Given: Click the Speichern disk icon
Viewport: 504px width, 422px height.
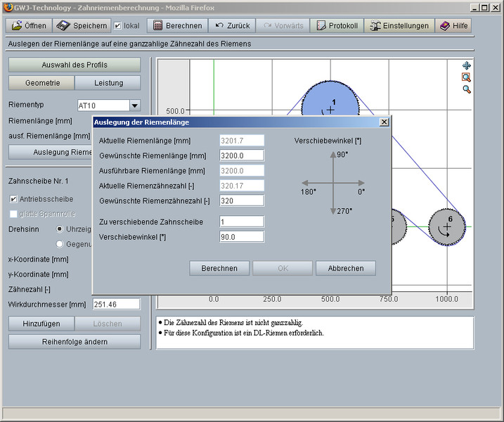Looking at the screenshot, I should [63, 26].
